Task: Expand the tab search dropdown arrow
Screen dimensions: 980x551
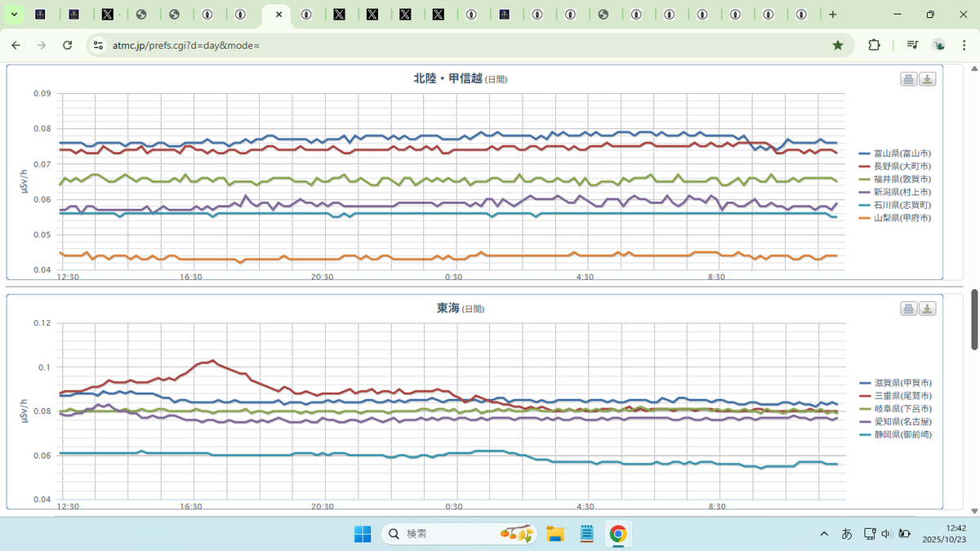Action: coord(14,15)
